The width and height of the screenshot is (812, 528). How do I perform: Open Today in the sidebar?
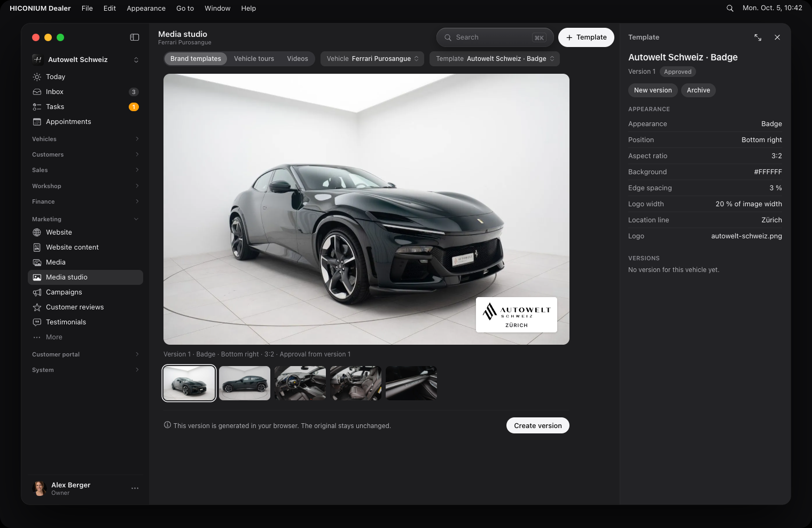[85, 77]
